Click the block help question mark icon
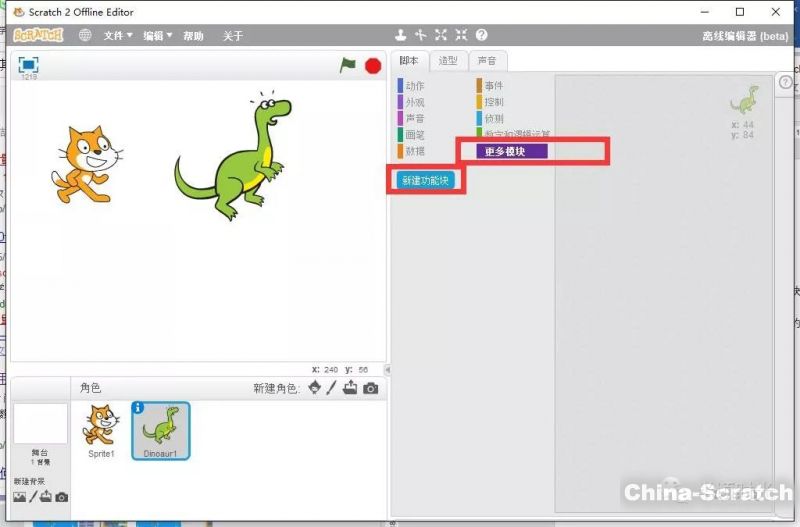 481,35
